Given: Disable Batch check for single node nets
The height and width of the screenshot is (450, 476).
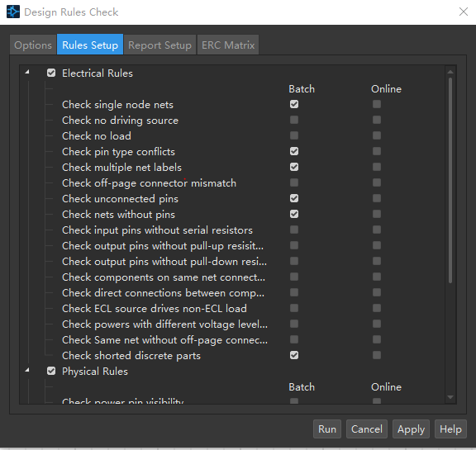Looking at the screenshot, I should (294, 104).
